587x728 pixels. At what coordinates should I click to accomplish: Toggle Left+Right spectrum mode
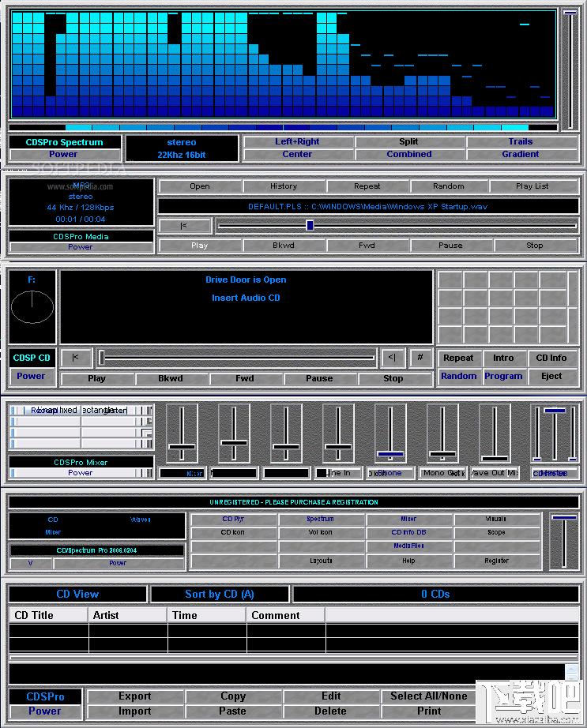[297, 141]
